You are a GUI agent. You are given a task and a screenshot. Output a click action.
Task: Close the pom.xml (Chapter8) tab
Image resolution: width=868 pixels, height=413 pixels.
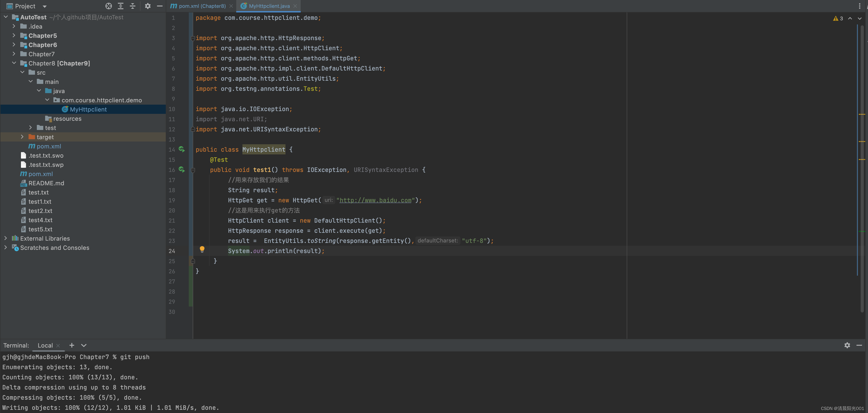(231, 6)
